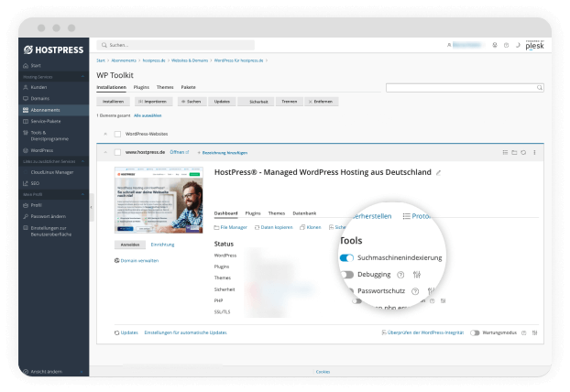Open Wartungsmodus settings sliders icon
This screenshot has height=392, width=570.
(535, 332)
